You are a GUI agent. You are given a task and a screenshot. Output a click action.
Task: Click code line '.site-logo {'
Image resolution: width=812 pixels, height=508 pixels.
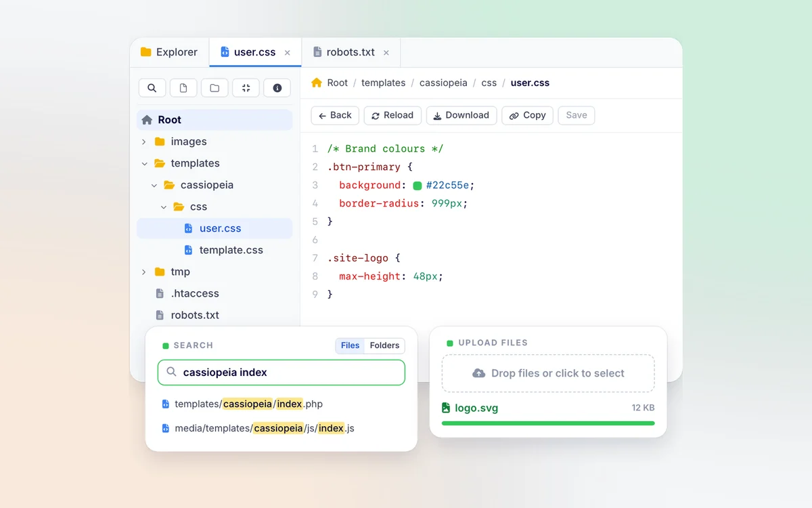click(x=364, y=258)
